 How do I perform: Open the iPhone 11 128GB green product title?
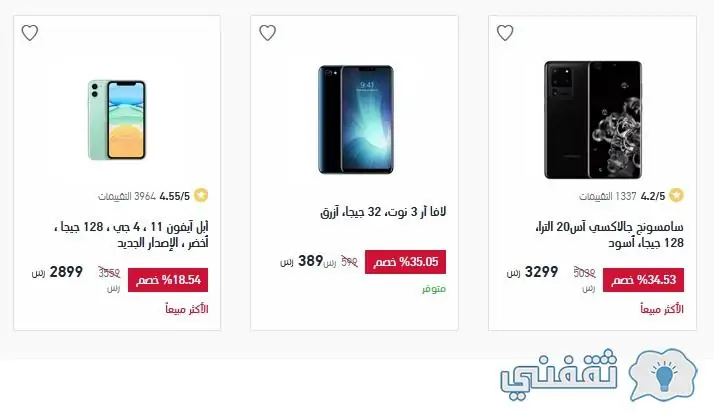point(131,234)
